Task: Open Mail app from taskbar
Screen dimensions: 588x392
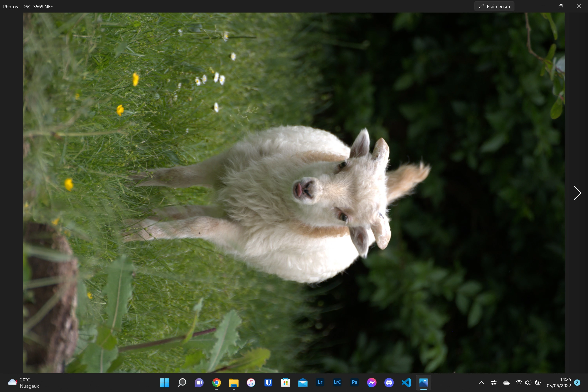Action: [x=303, y=383]
